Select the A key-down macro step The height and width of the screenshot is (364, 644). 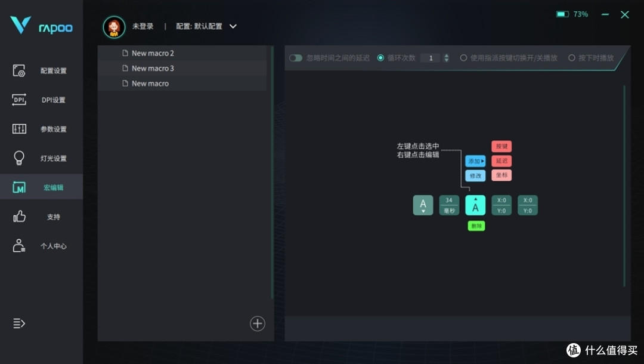[x=423, y=205]
